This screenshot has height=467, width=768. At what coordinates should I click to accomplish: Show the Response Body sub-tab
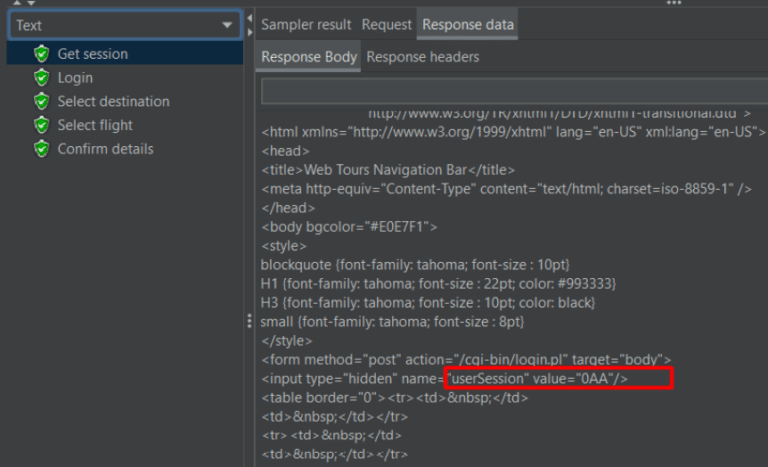[x=308, y=57]
